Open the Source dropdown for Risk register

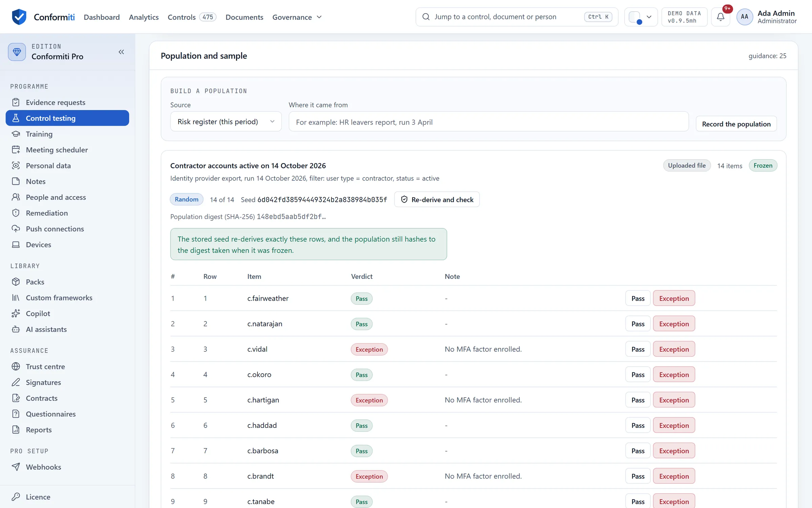coord(226,122)
